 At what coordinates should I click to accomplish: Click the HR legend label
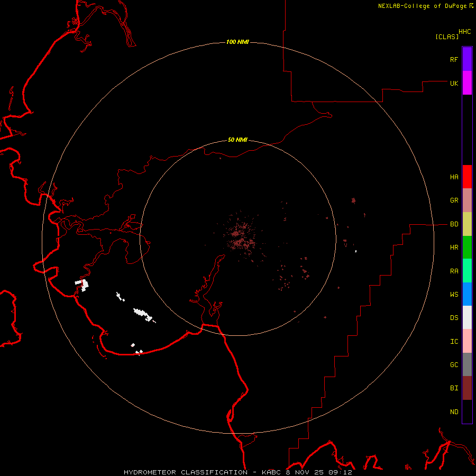pos(454,248)
